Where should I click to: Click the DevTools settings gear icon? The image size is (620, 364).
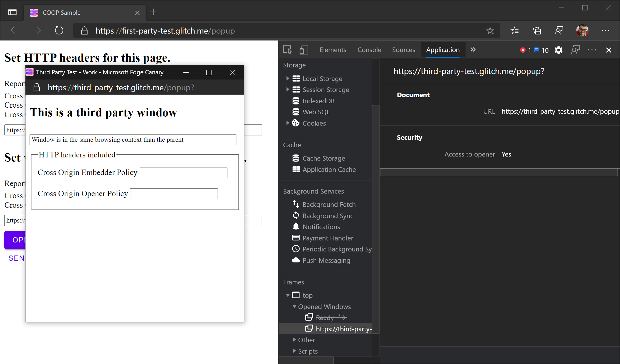coord(559,50)
